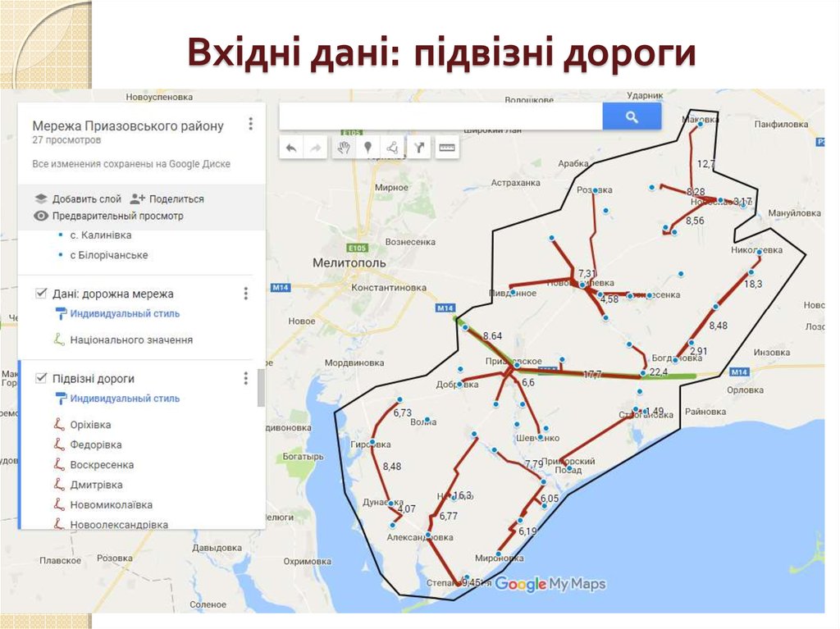
Task: Select the Add directions tool
Action: [x=421, y=148]
